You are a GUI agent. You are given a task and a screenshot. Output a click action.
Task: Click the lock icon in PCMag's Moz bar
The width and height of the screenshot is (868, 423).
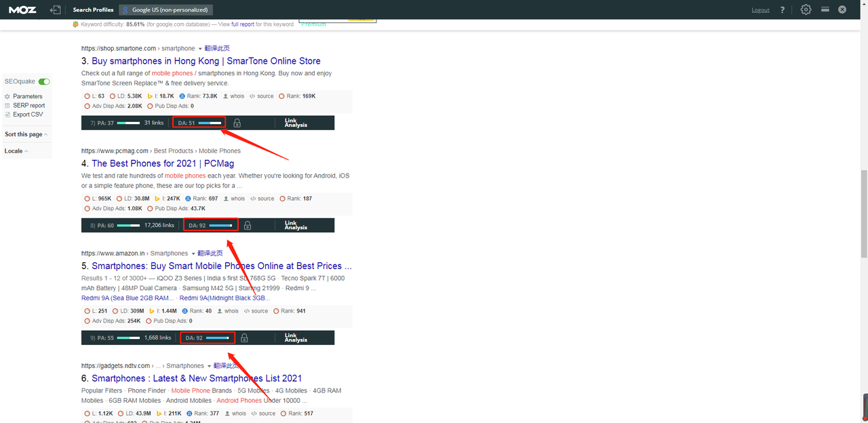tap(248, 226)
